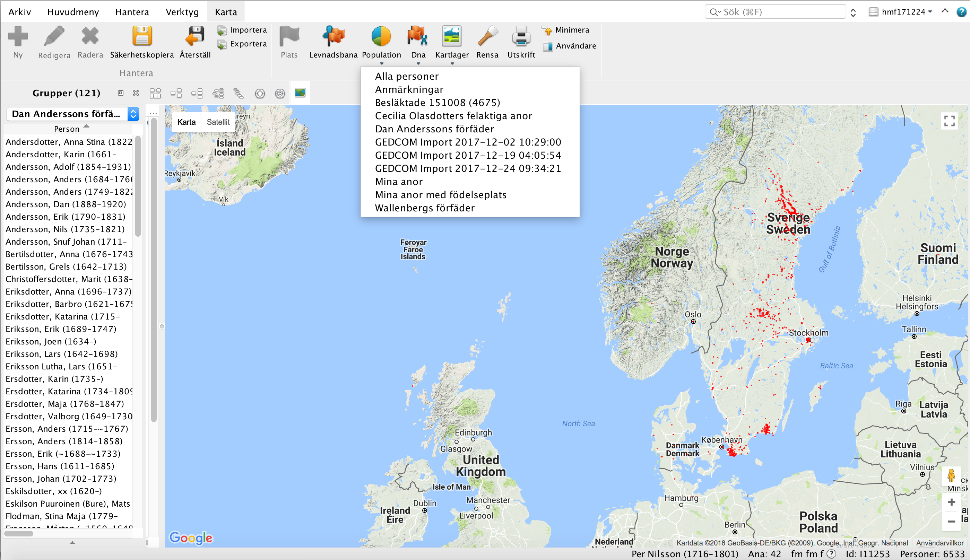Screen dimensions: 970x560
Task: Choose Mina anor from Population menu
Action: click(x=399, y=182)
